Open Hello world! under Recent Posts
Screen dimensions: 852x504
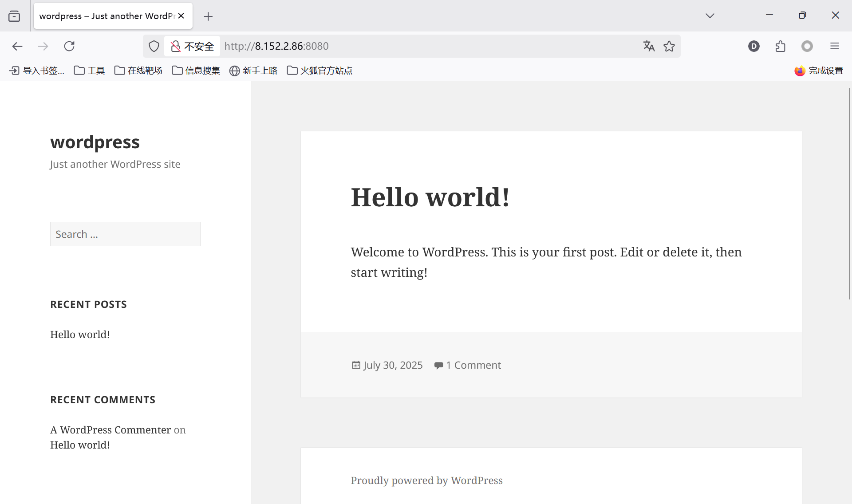(x=80, y=335)
